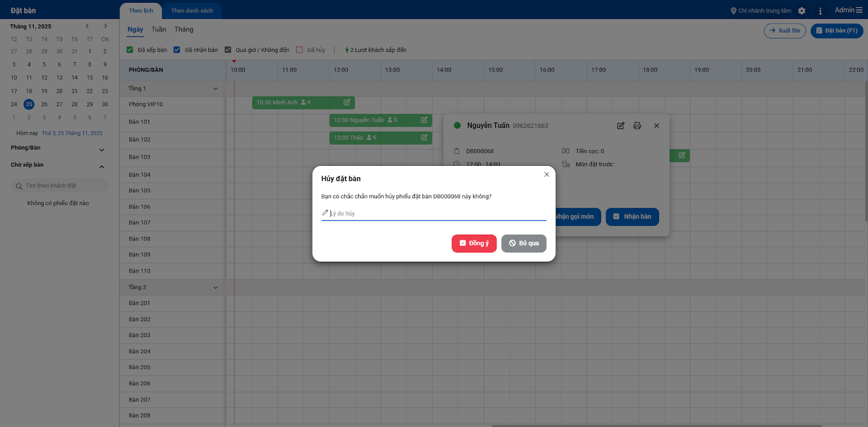Click the Tìm theo khách đặt search field
The image size is (868, 427).
point(59,186)
